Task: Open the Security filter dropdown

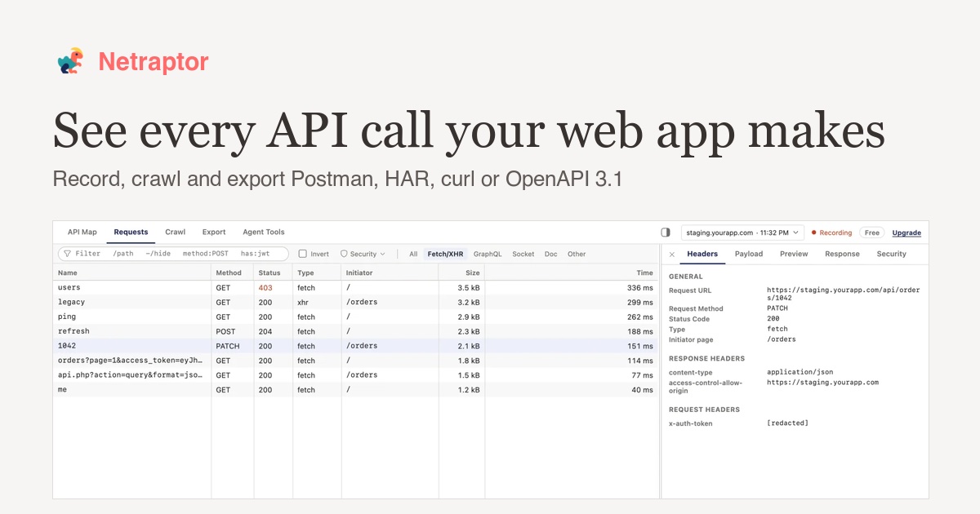Action: 363,254
